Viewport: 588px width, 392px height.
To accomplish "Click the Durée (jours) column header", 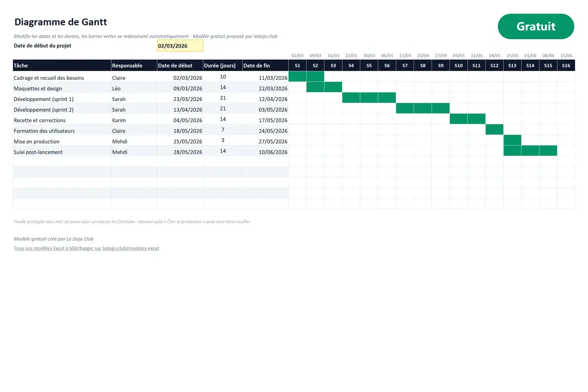I will click(x=222, y=65).
